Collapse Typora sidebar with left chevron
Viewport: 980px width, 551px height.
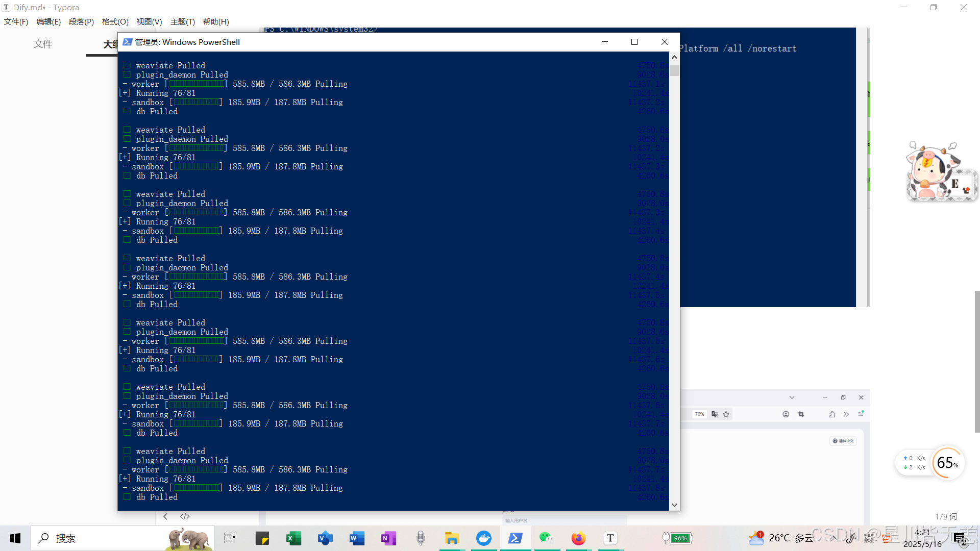165,516
